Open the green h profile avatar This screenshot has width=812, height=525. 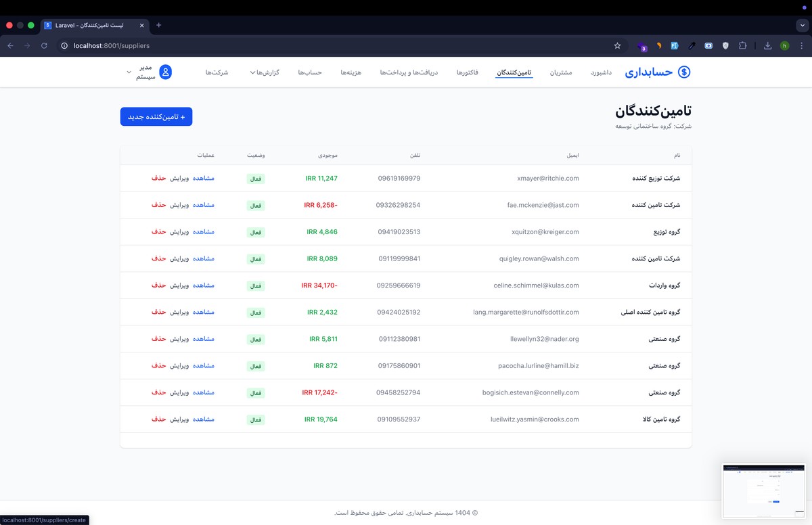pos(784,45)
